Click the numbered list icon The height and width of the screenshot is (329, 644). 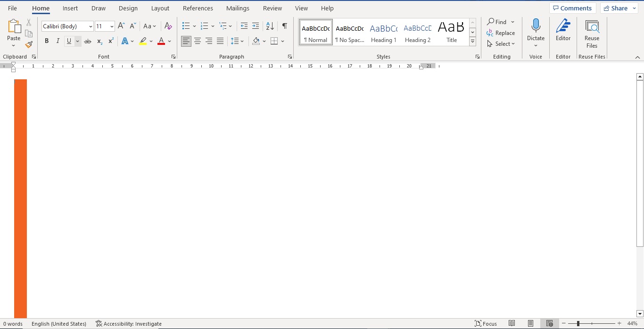[204, 26]
